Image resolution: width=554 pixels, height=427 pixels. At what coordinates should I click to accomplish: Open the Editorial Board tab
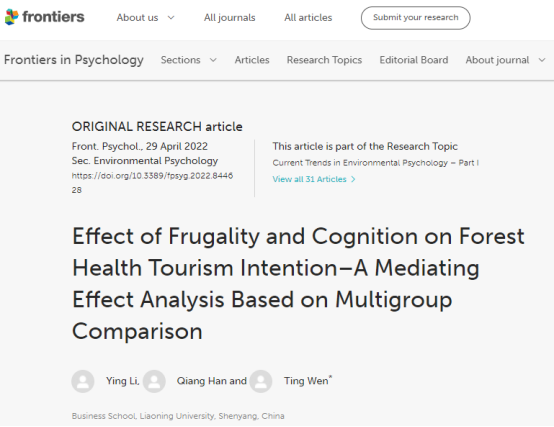coord(414,60)
